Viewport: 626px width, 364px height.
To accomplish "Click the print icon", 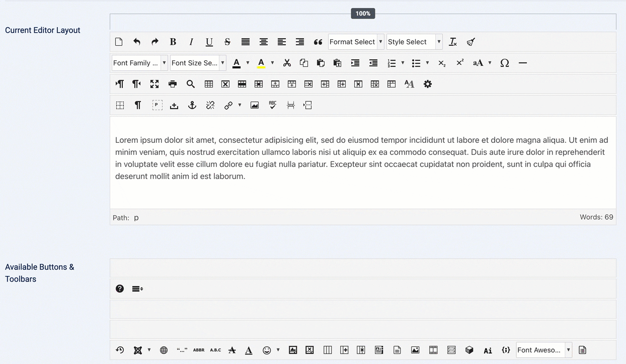I will [x=173, y=84].
